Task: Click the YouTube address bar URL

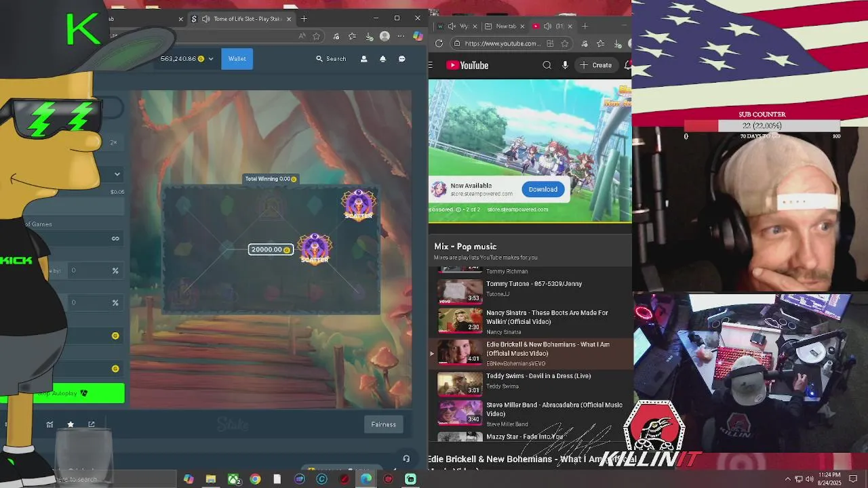Action: click(x=502, y=43)
